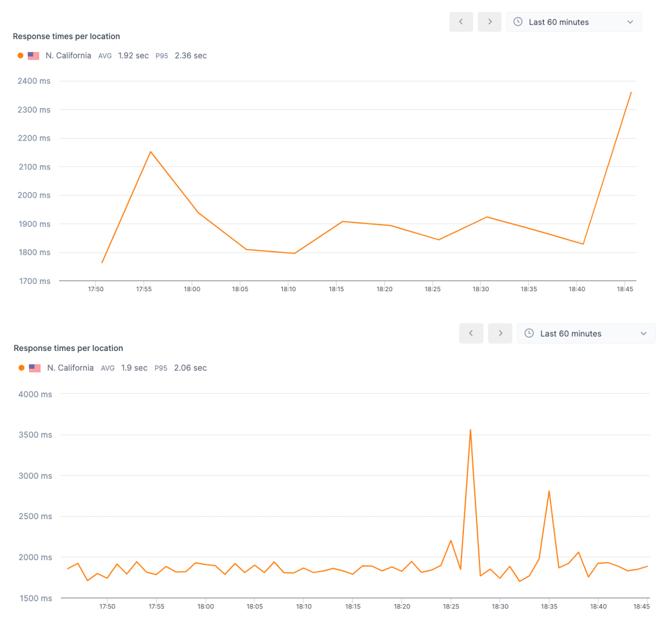This screenshot has width=672, height=618.
Task: Toggle orange N. California series dot, top chart
Action: pyautogui.click(x=21, y=55)
